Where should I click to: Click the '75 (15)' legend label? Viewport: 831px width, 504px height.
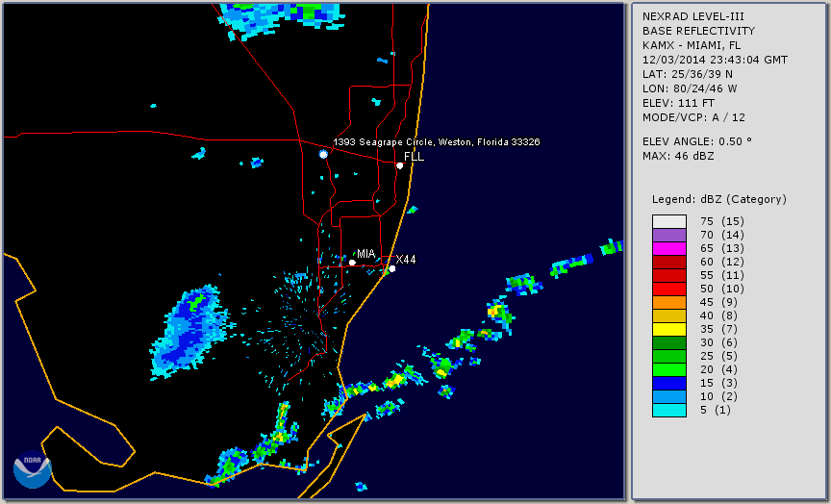coord(721,221)
